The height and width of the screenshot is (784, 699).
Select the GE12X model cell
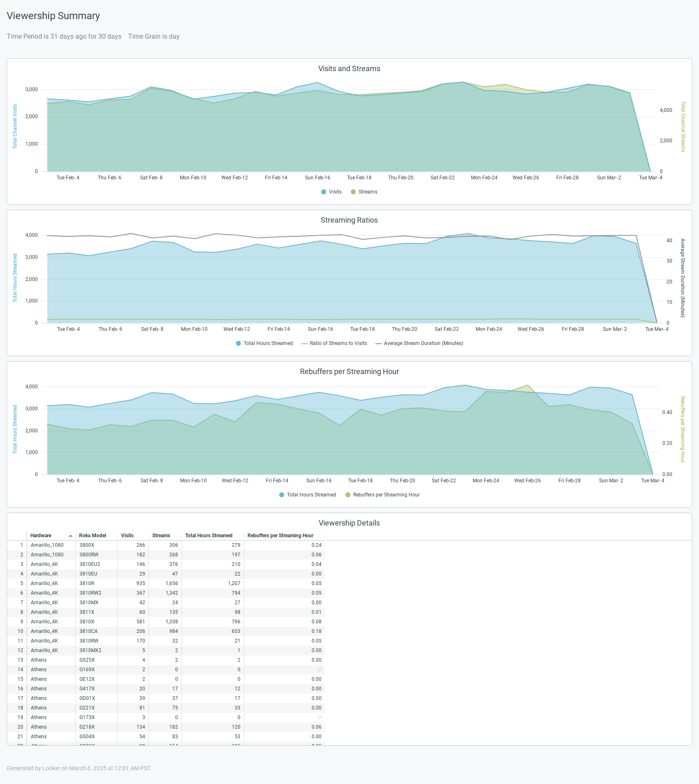pos(97,679)
